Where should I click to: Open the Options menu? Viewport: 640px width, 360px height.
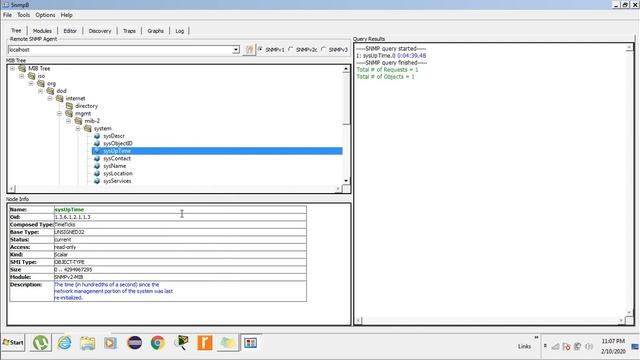coord(45,15)
